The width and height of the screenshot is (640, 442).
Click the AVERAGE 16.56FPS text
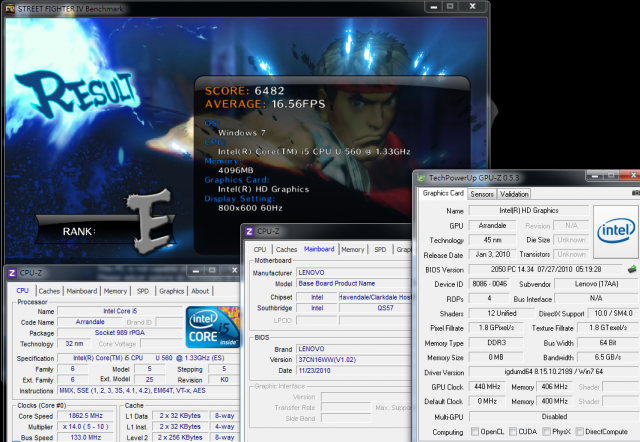coord(265,104)
